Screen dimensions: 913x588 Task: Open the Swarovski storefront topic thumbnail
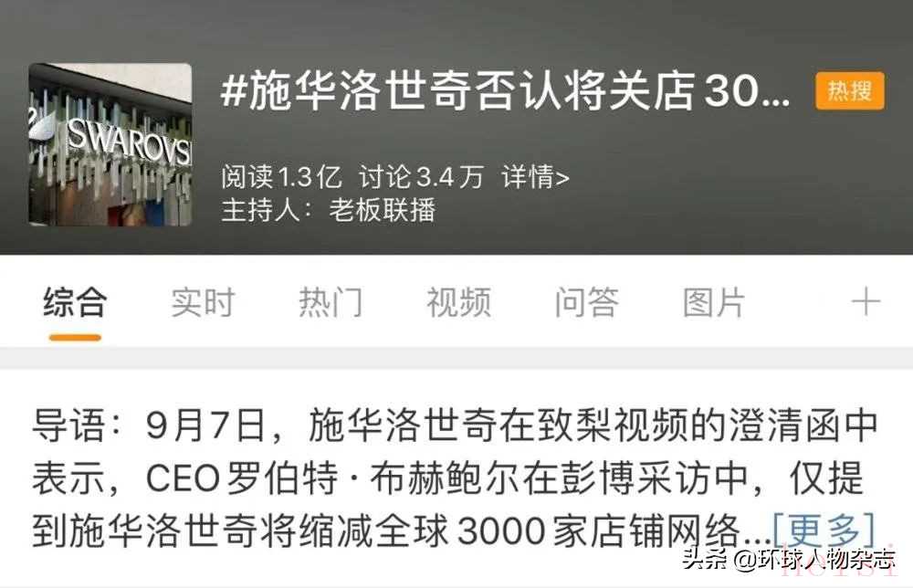[110, 144]
